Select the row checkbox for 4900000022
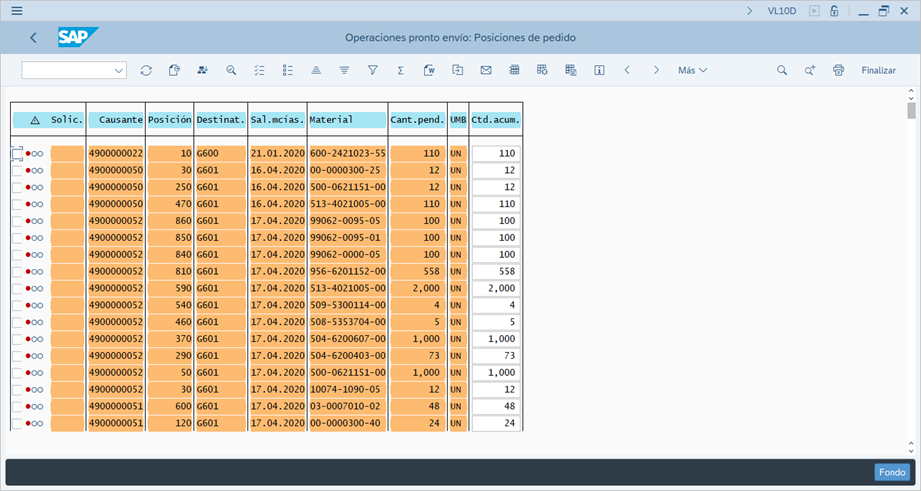The width and height of the screenshot is (921, 491). (17, 153)
